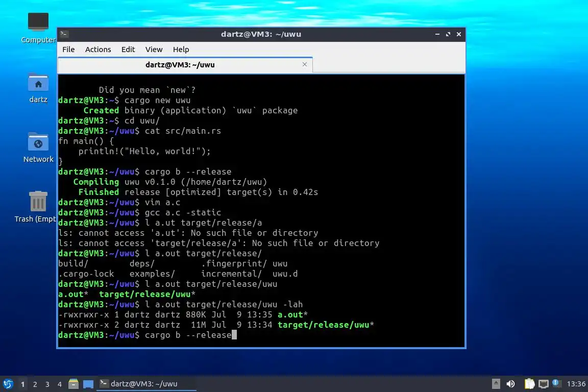Click the current 'cargo b --release' prompt line
588x392 pixels.
148,335
